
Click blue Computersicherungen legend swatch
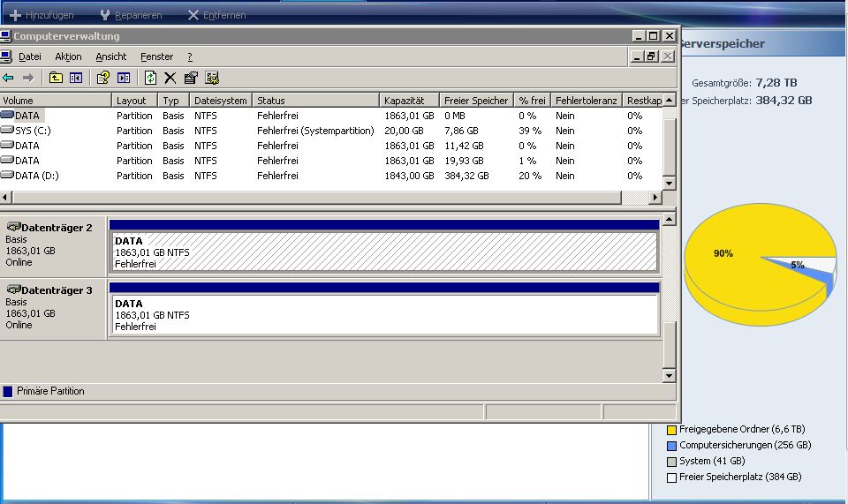[671, 446]
